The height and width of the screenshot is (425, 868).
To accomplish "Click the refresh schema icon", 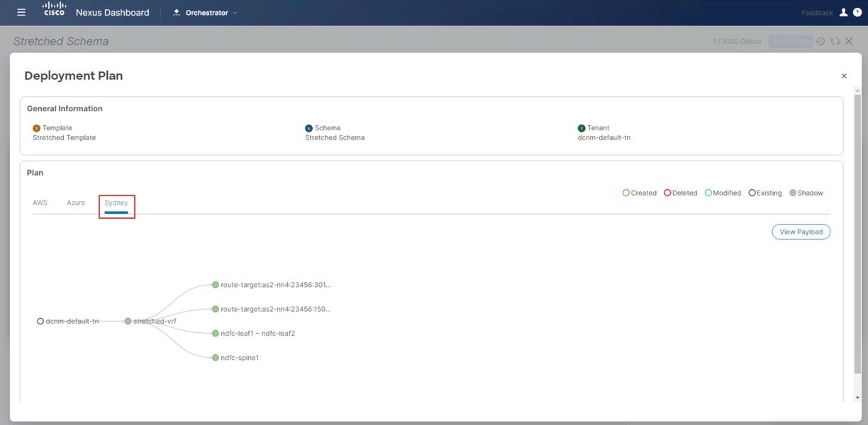I will point(835,41).
